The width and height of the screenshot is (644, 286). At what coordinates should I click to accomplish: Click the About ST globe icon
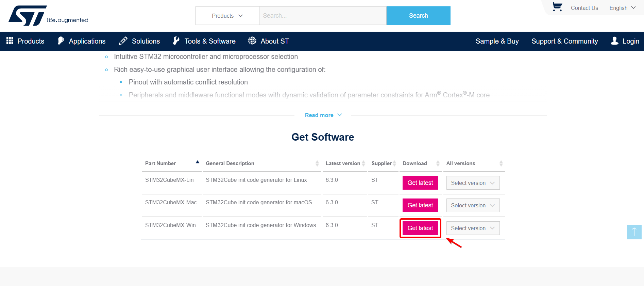coord(252,41)
